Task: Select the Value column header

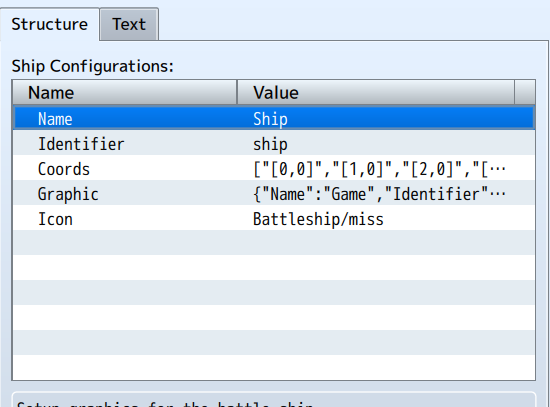Action: click(x=376, y=93)
